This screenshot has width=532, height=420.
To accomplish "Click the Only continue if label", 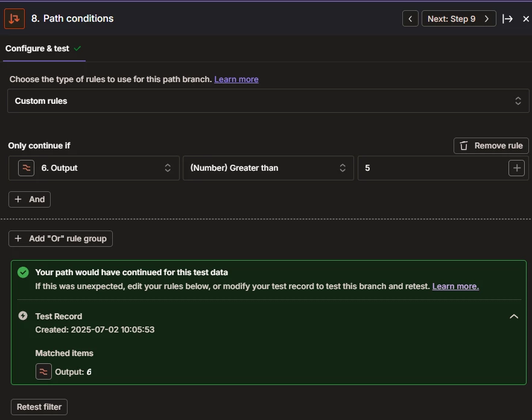I will coord(39,145).
